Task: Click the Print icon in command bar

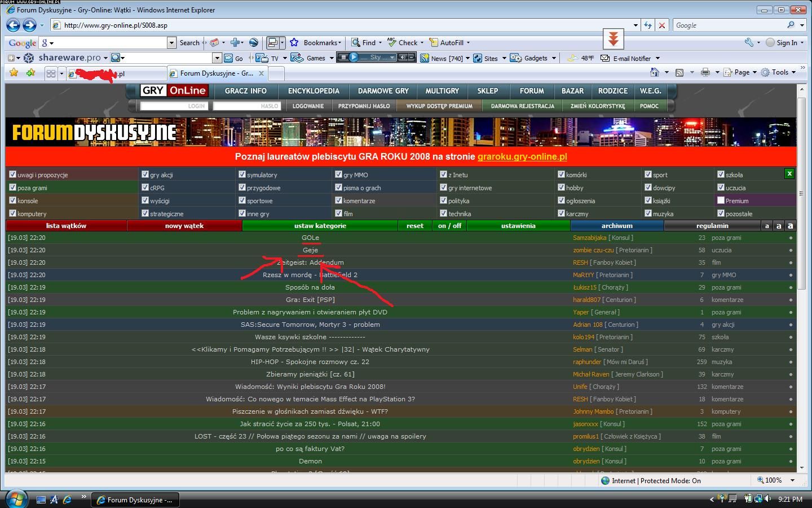Action: pos(705,72)
